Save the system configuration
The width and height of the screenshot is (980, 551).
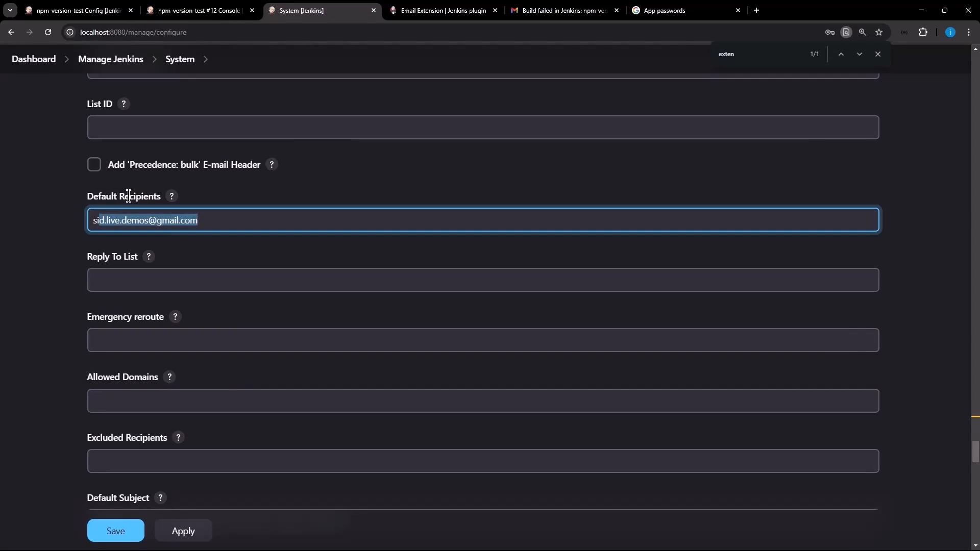point(116,531)
